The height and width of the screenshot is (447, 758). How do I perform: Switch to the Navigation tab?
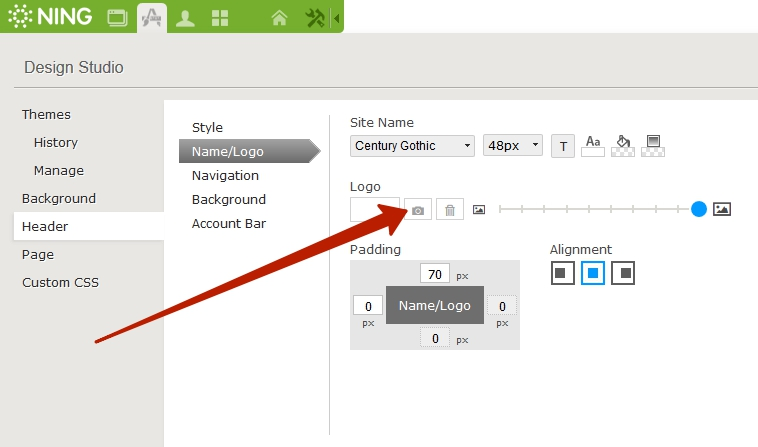point(225,175)
